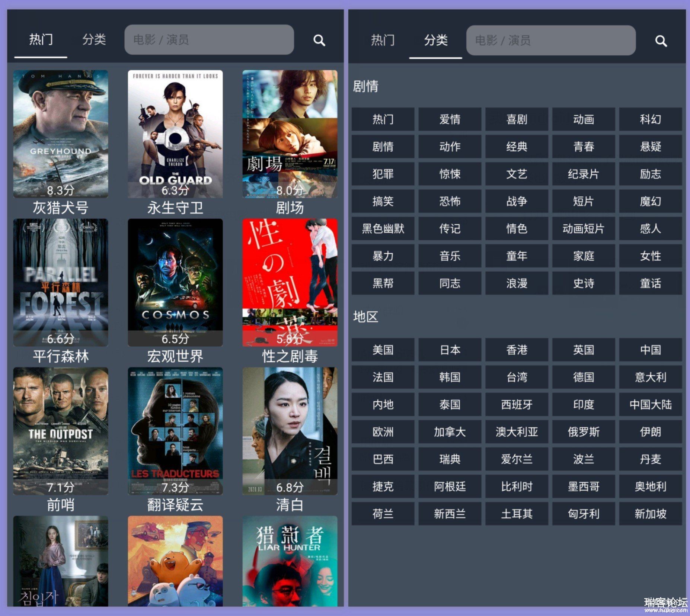Open the We Bare Bears cartoon poster
Screen dimensions: 690x616
(175, 561)
